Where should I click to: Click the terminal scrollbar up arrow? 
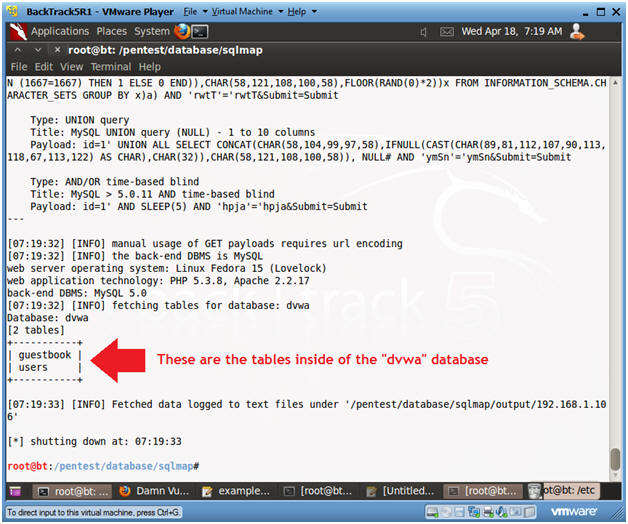[x=616, y=83]
